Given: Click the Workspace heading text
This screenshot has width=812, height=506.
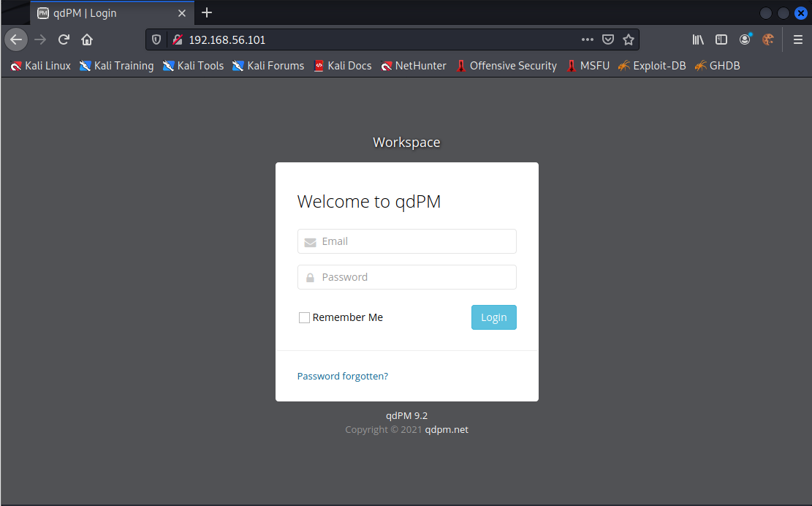Looking at the screenshot, I should (406, 143).
